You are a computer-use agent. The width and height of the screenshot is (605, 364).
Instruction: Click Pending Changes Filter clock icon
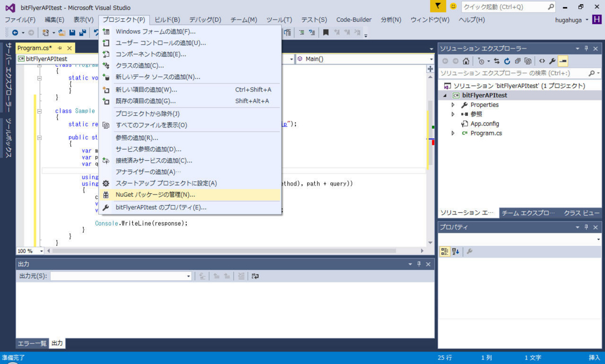(x=481, y=61)
